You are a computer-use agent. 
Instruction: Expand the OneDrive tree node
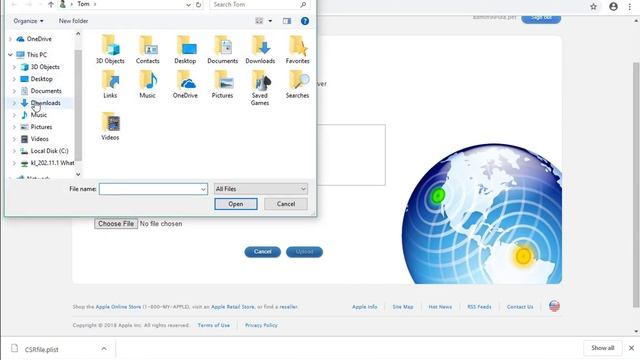[x=11, y=39]
